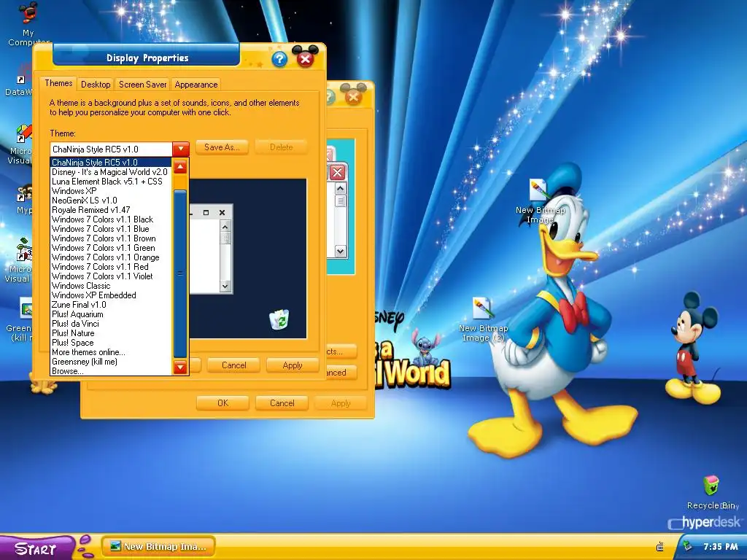Select the Greensney (kill me) theme
Screen dimensions: 747x560
click(111, 362)
